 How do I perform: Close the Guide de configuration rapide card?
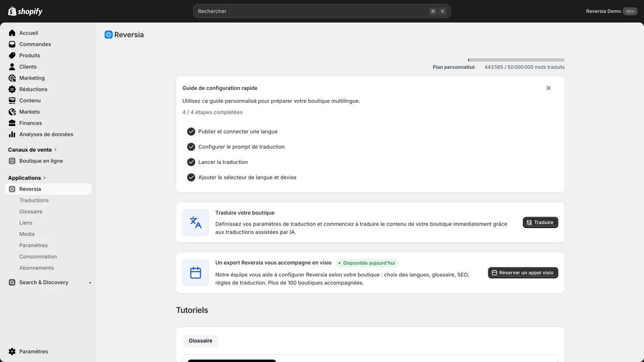coord(549,88)
